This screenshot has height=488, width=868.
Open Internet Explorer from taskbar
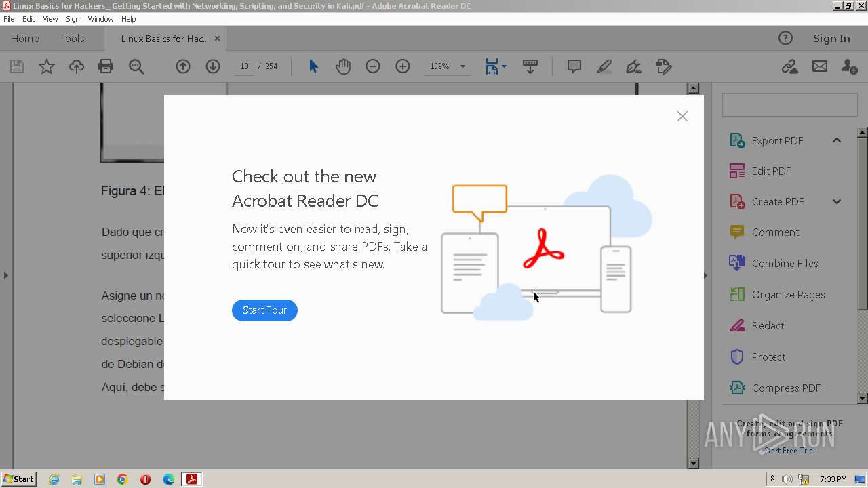54,479
